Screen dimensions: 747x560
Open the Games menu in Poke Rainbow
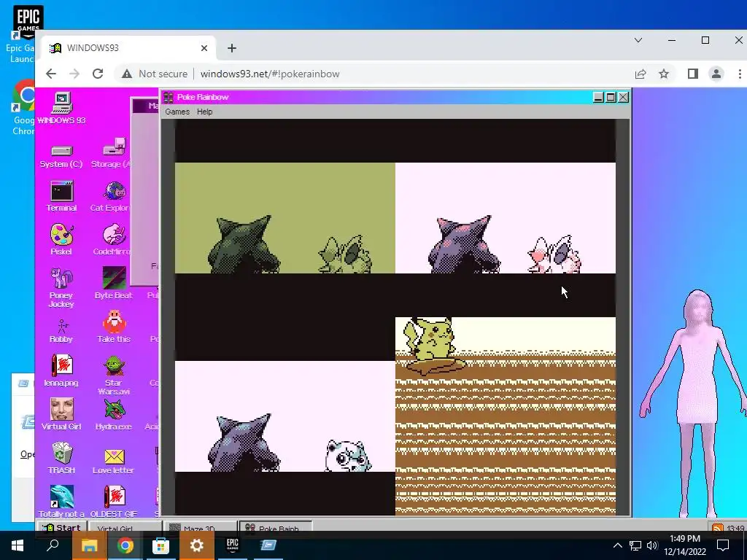pos(177,112)
